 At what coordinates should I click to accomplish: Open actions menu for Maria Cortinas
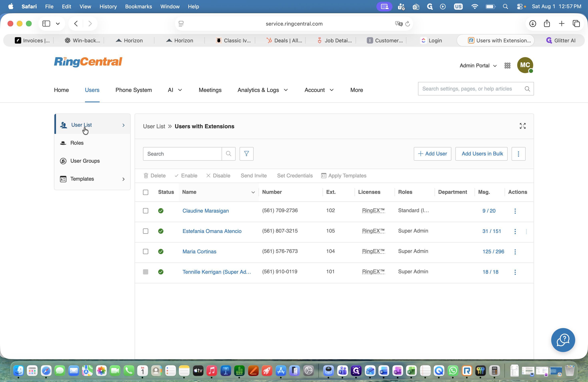pyautogui.click(x=515, y=252)
